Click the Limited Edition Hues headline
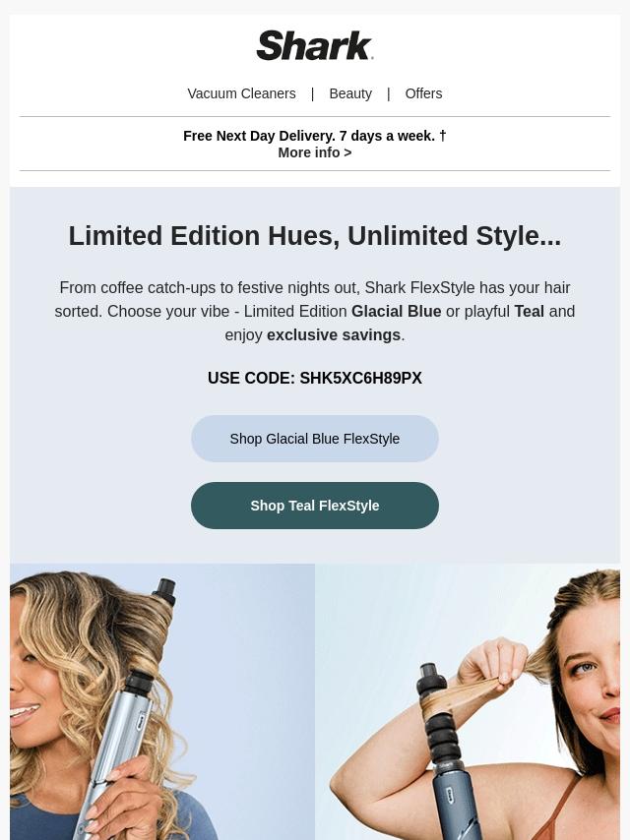Viewport: 630px width, 840px height. tap(315, 236)
